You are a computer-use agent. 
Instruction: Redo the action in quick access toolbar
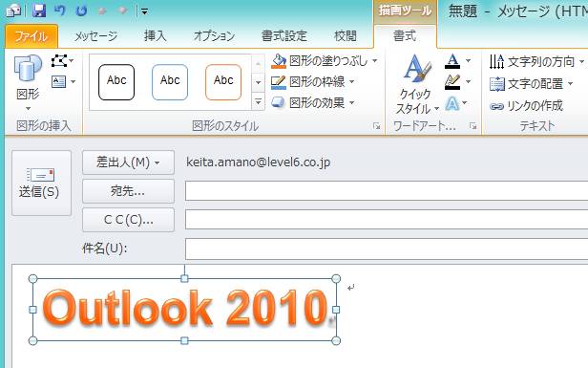coord(80,11)
